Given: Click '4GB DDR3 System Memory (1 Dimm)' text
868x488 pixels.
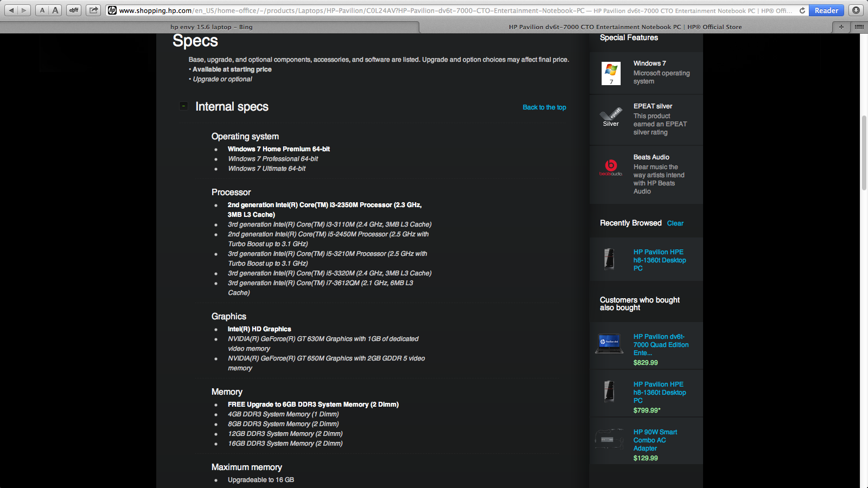Looking at the screenshot, I should point(283,414).
